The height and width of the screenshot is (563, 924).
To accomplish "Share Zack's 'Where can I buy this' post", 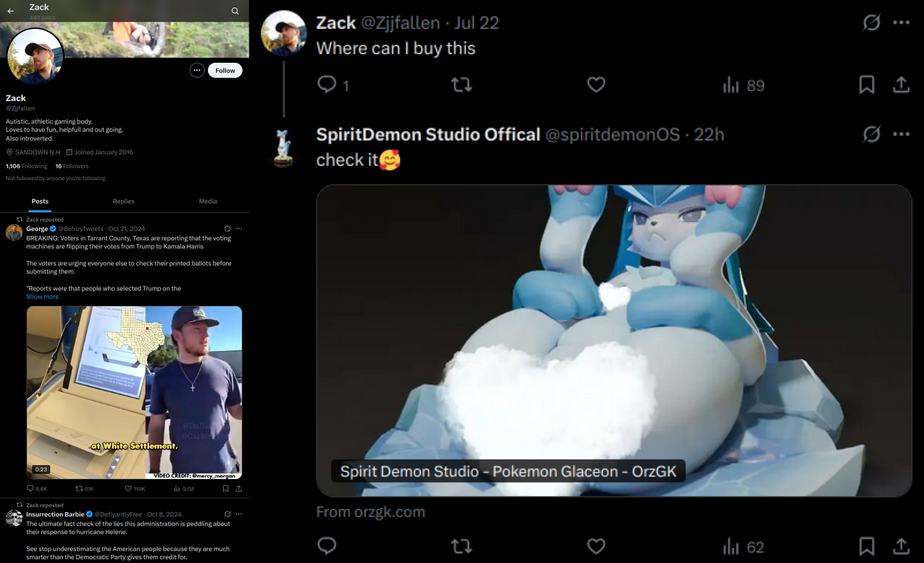I will [901, 85].
